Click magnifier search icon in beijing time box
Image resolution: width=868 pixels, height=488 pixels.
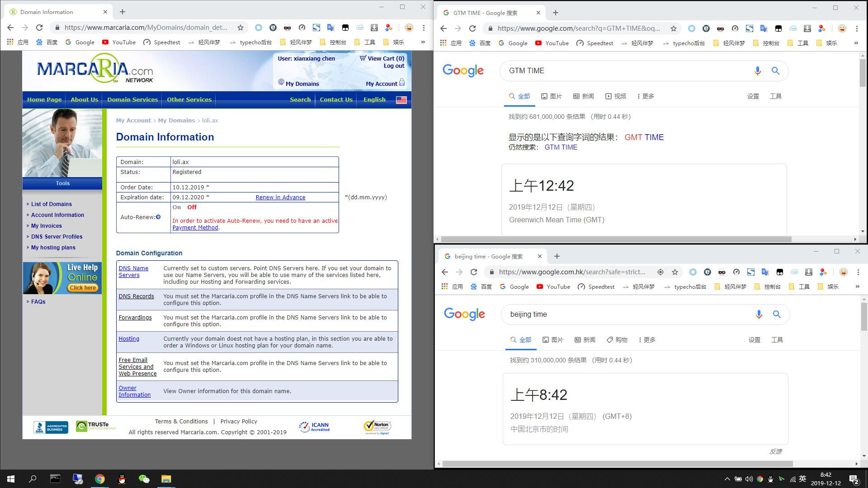pyautogui.click(x=777, y=314)
